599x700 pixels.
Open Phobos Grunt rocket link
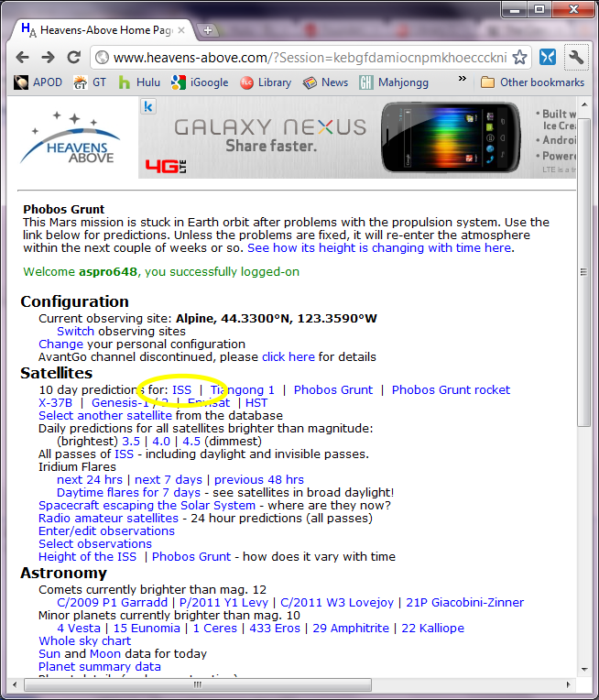coord(451,390)
